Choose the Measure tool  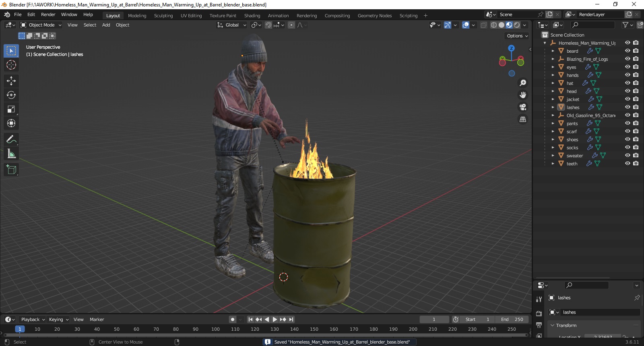click(x=11, y=154)
